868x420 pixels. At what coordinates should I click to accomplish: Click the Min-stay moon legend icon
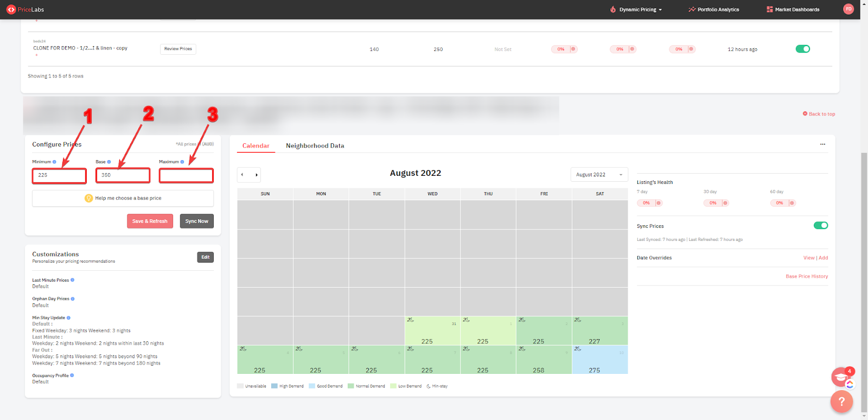[429, 386]
